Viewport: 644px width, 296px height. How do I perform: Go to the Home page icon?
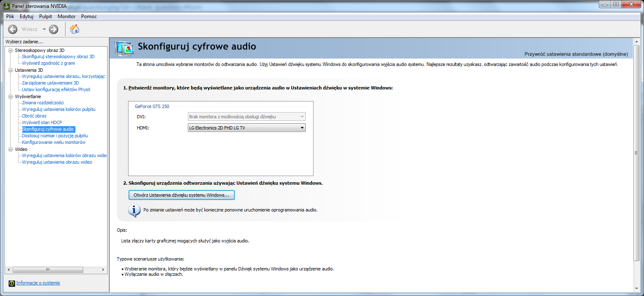click(75, 29)
